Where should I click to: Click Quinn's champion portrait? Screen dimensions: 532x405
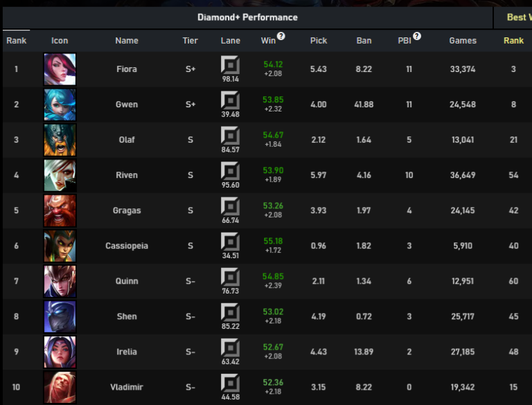[x=60, y=281]
